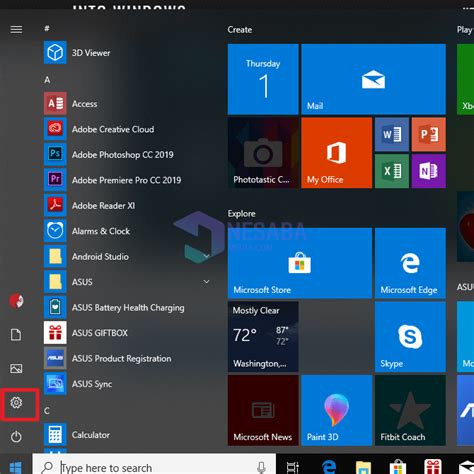Open the My Office tile

pyautogui.click(x=337, y=153)
